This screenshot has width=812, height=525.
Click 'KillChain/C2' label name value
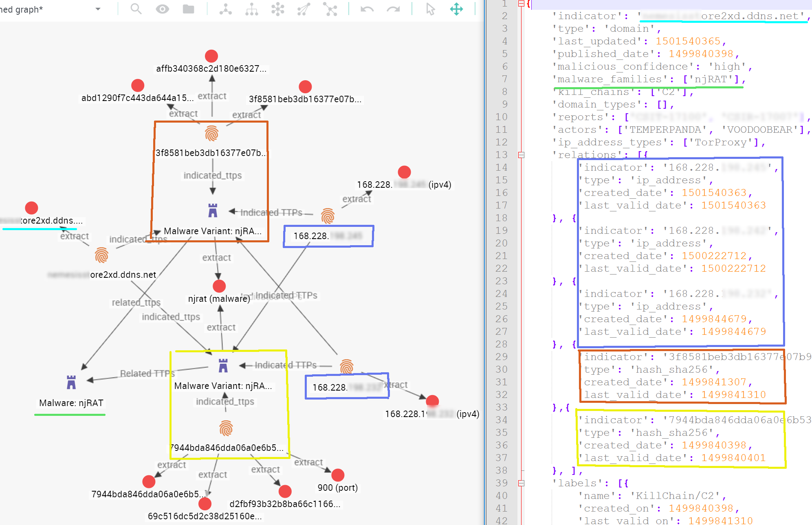point(675,496)
